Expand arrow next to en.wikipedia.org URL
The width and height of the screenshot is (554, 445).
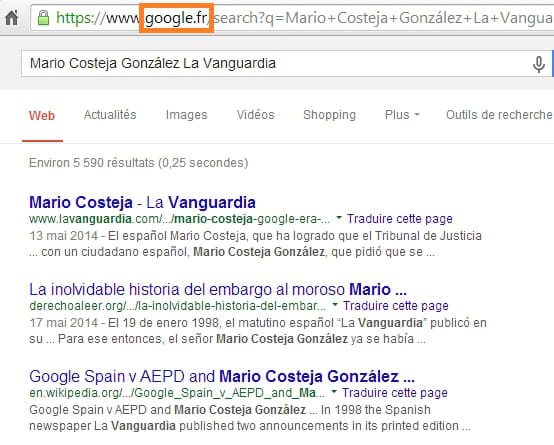334,391
